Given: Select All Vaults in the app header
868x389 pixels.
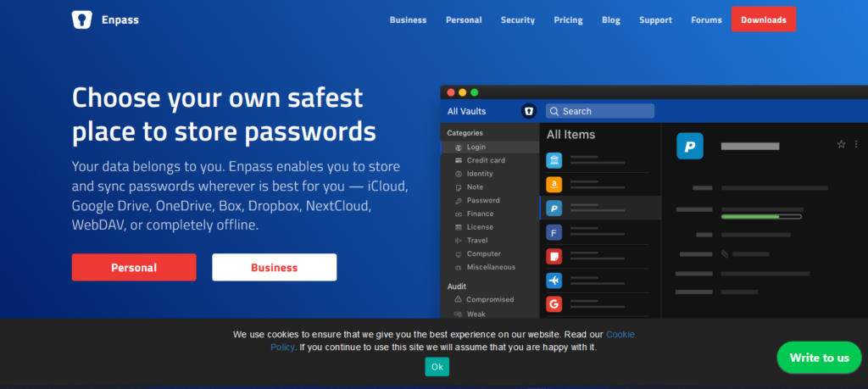Looking at the screenshot, I should tap(467, 111).
